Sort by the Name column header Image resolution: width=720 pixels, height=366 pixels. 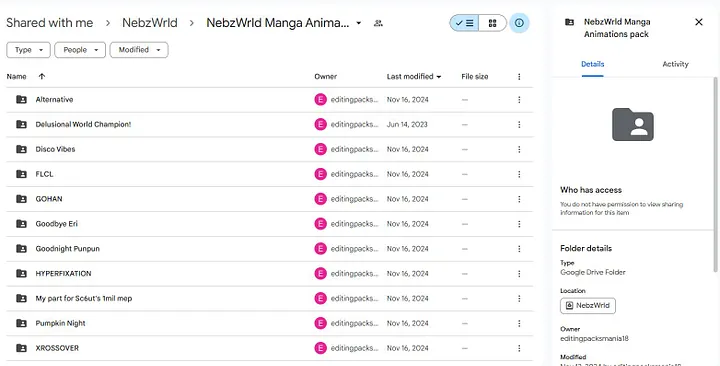[17, 77]
